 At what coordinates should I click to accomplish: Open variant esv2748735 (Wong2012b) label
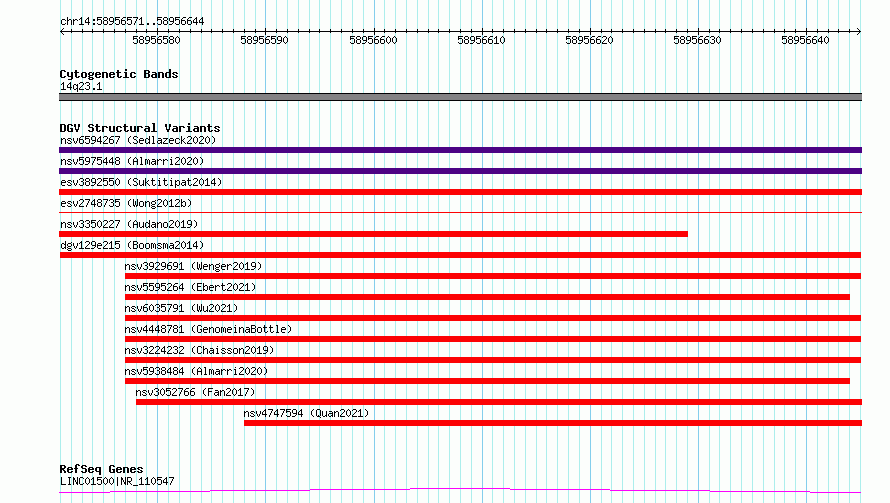click(x=126, y=203)
